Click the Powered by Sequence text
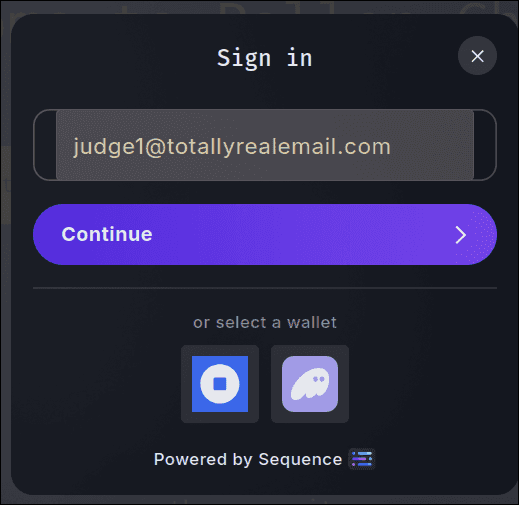The image size is (519, 505). pyautogui.click(x=248, y=459)
